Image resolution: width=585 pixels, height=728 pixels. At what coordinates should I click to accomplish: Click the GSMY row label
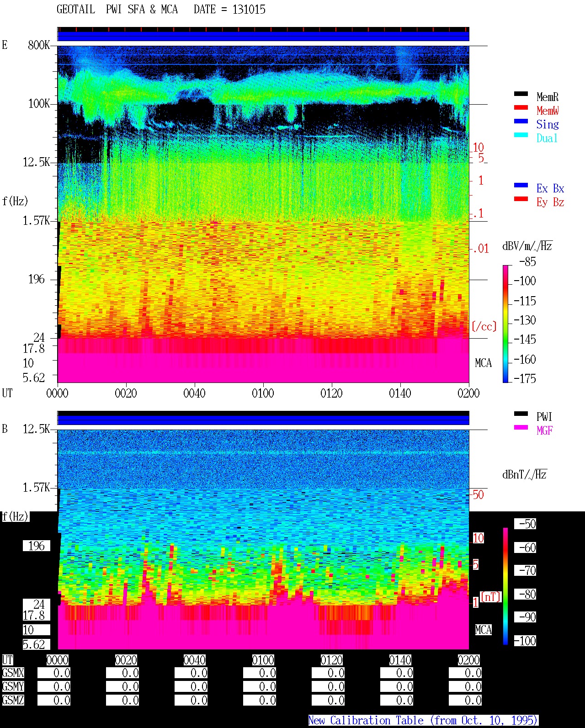coord(13,687)
